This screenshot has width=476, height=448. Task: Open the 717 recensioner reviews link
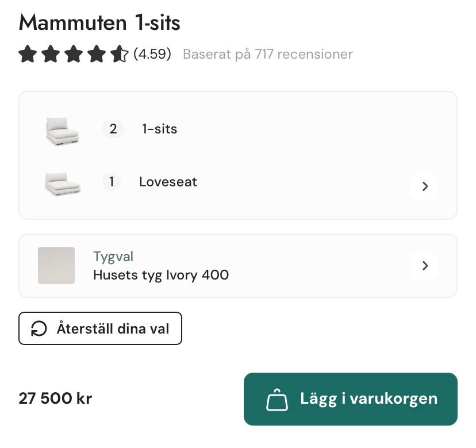coord(268,55)
